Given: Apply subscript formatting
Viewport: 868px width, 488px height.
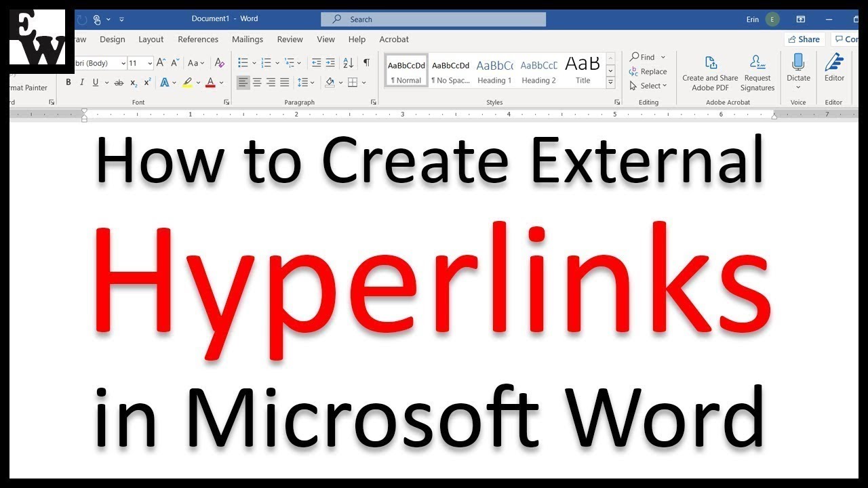Looking at the screenshot, I should pos(134,83).
